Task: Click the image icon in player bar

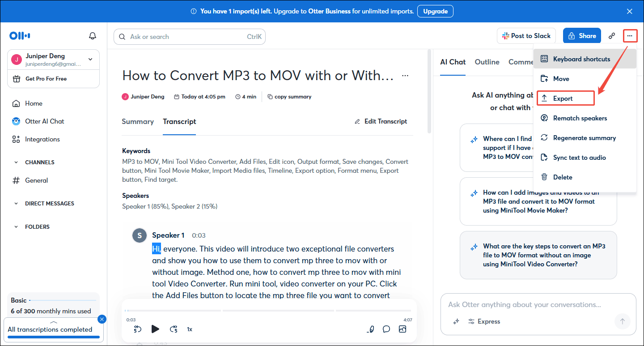Action: tap(402, 329)
